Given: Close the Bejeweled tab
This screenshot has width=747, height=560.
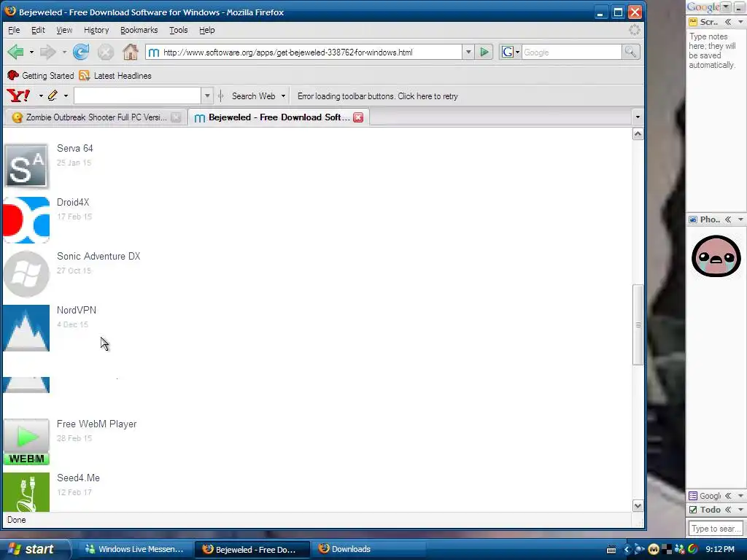Looking at the screenshot, I should [x=358, y=117].
